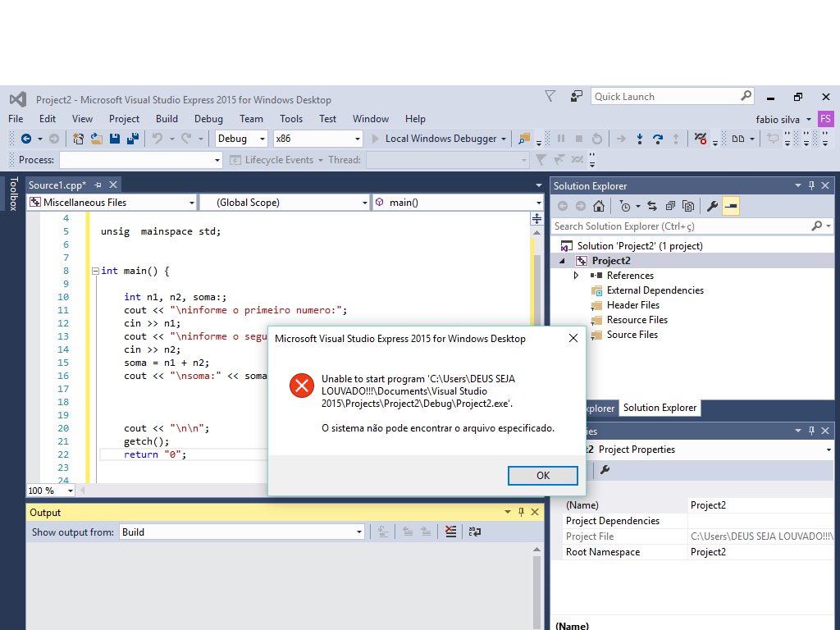Click the Quick Launch search field

(x=673, y=97)
